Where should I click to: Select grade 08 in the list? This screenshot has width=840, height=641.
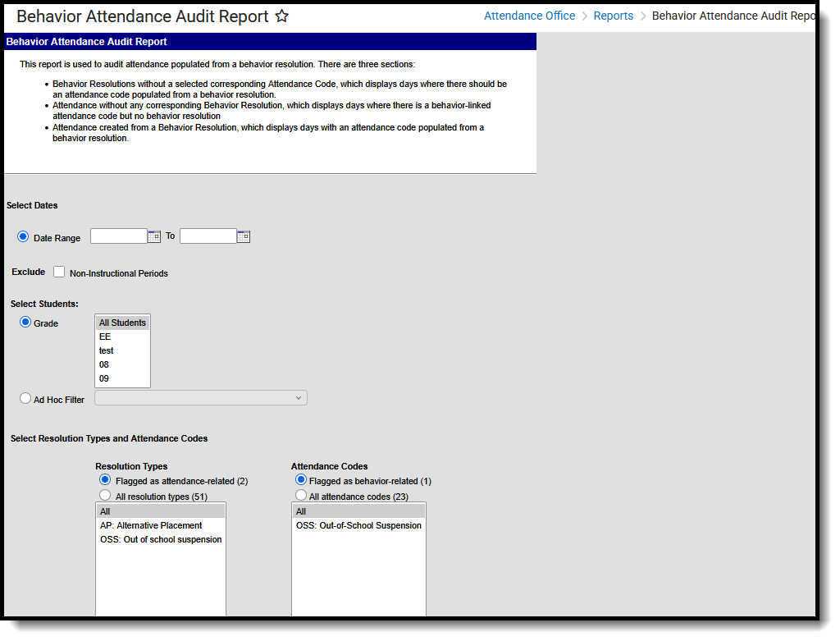123,364
